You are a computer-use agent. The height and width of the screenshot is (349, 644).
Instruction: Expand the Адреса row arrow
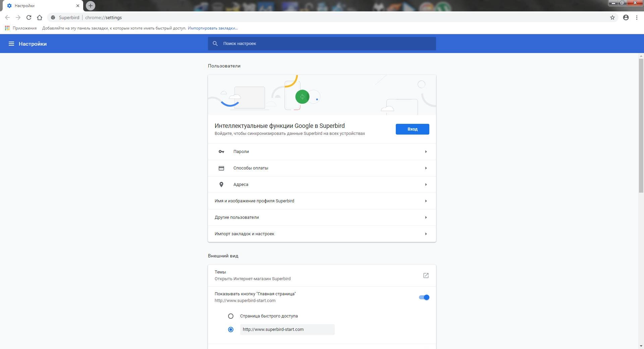[x=426, y=185]
